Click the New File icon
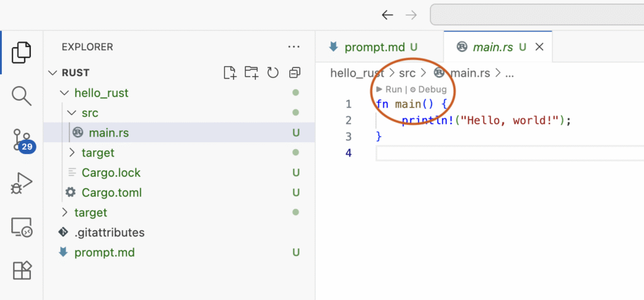Screen dimensions: 644x300 point(230,72)
